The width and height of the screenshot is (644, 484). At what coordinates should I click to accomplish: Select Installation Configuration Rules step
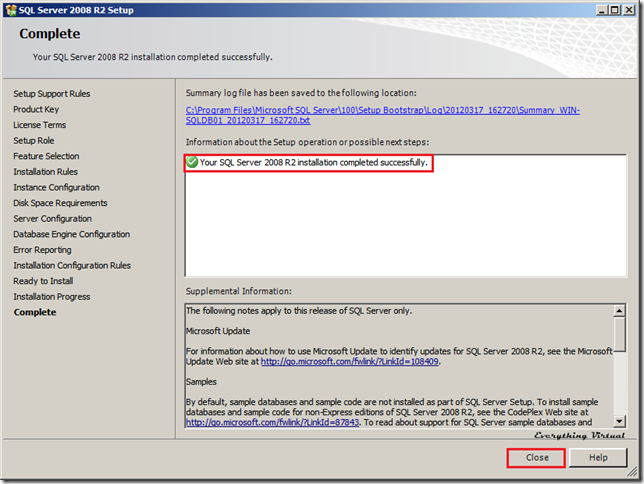click(x=72, y=265)
